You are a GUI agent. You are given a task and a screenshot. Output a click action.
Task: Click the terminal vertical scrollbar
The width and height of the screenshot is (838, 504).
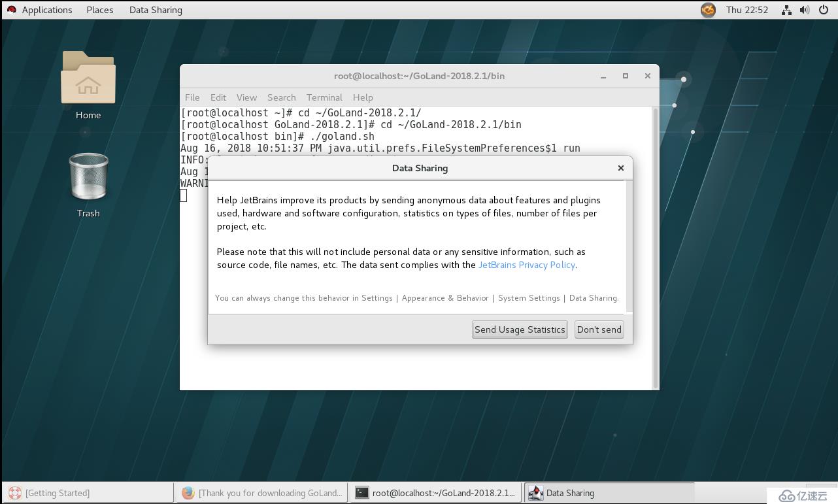[656, 248]
